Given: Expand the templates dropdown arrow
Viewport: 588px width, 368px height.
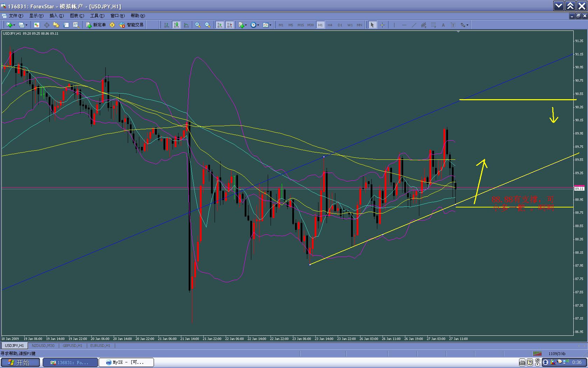Looking at the screenshot, I should click(x=271, y=25).
